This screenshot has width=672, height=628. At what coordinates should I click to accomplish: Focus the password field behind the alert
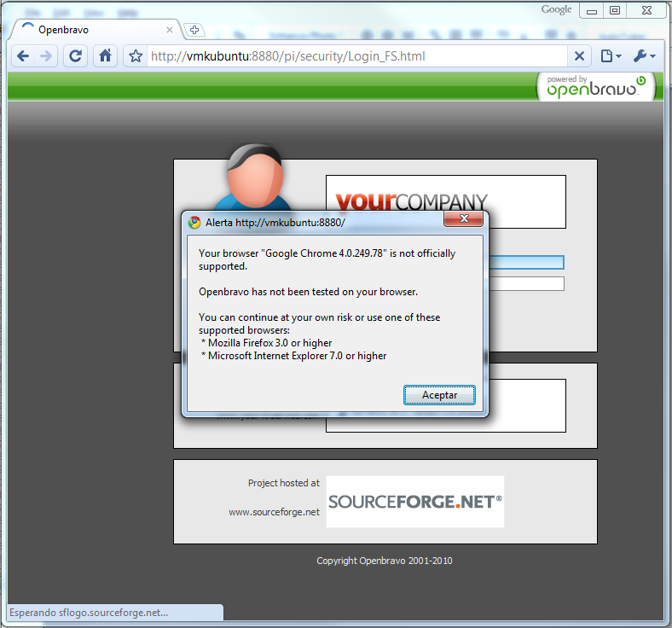tap(526, 284)
